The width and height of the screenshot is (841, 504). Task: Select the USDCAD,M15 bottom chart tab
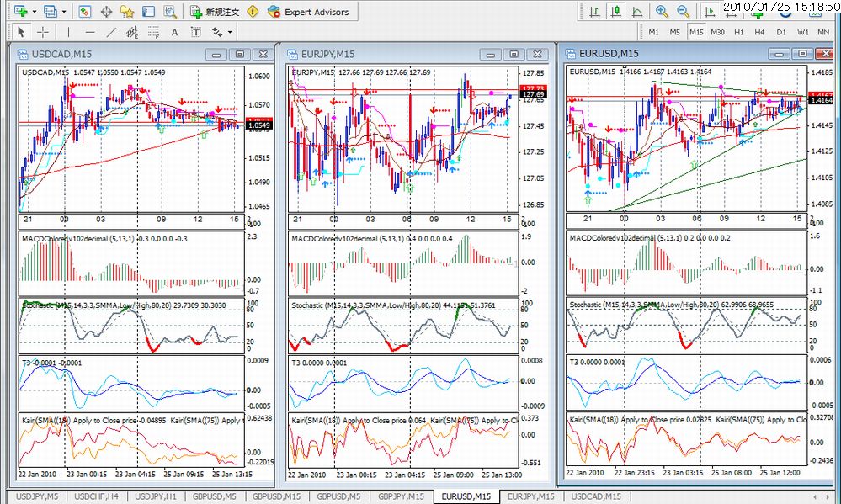(x=596, y=496)
